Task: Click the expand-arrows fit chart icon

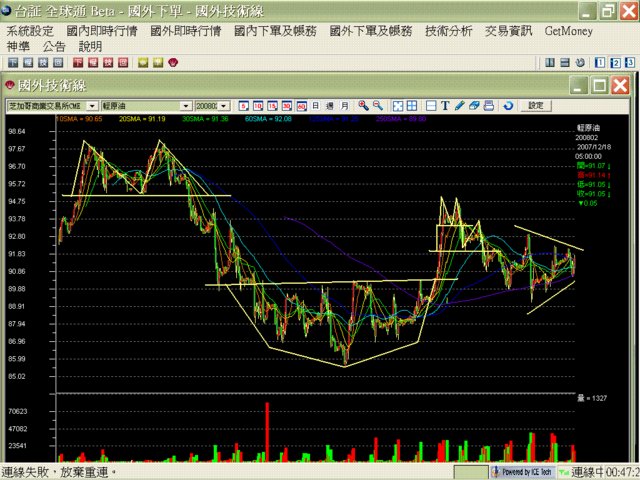Action: 398,106
